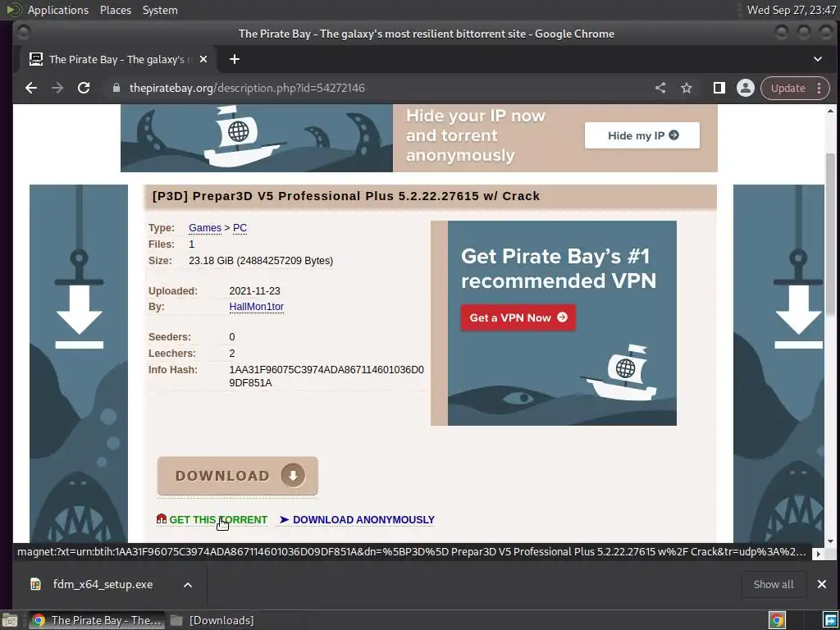
Task: Open fdm_x64_setup.exe download item
Action: (102, 584)
